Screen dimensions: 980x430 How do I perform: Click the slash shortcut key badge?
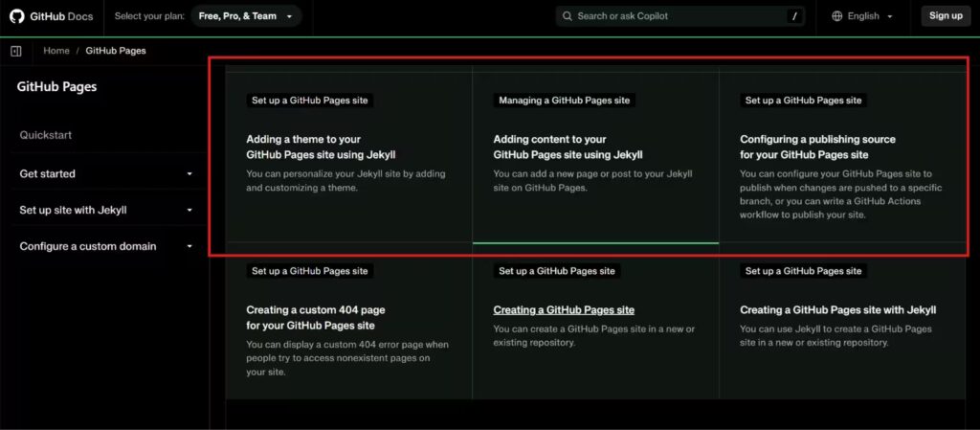coord(794,16)
